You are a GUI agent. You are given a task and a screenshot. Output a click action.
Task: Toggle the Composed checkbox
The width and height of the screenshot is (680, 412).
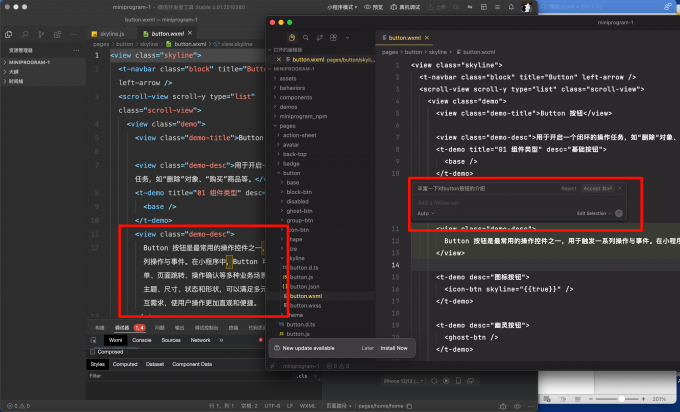[x=92, y=352]
